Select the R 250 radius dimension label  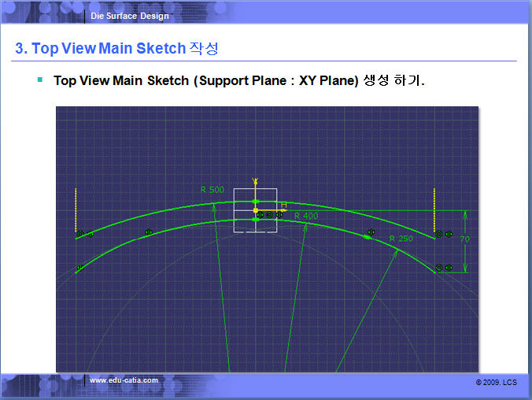(x=401, y=239)
